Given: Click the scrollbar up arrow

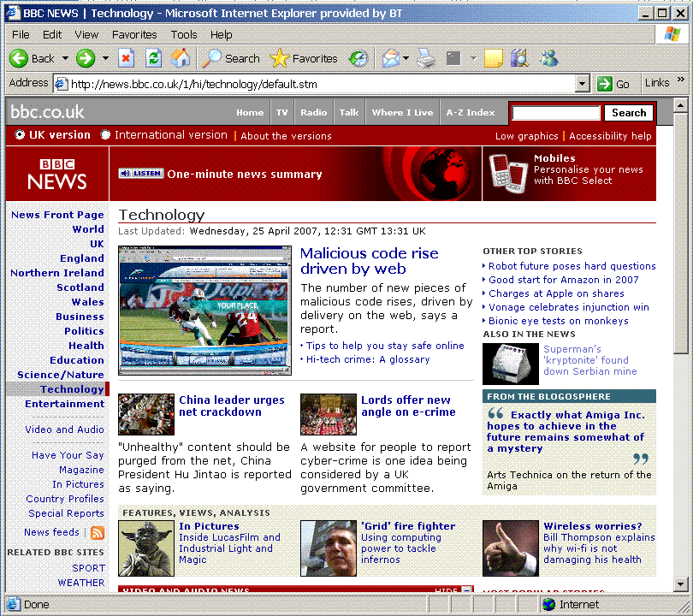Looking at the screenshot, I should click(681, 105).
